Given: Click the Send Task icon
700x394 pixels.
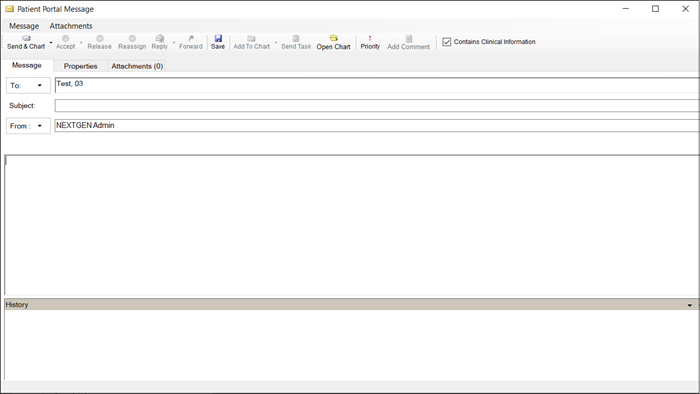Looking at the screenshot, I should click(x=296, y=38).
